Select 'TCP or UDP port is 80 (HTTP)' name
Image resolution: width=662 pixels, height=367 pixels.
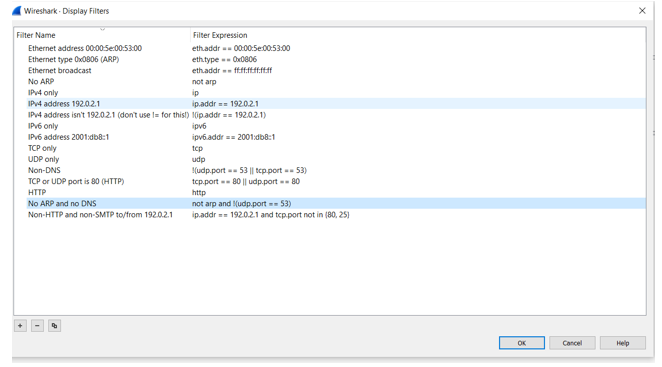click(x=76, y=181)
